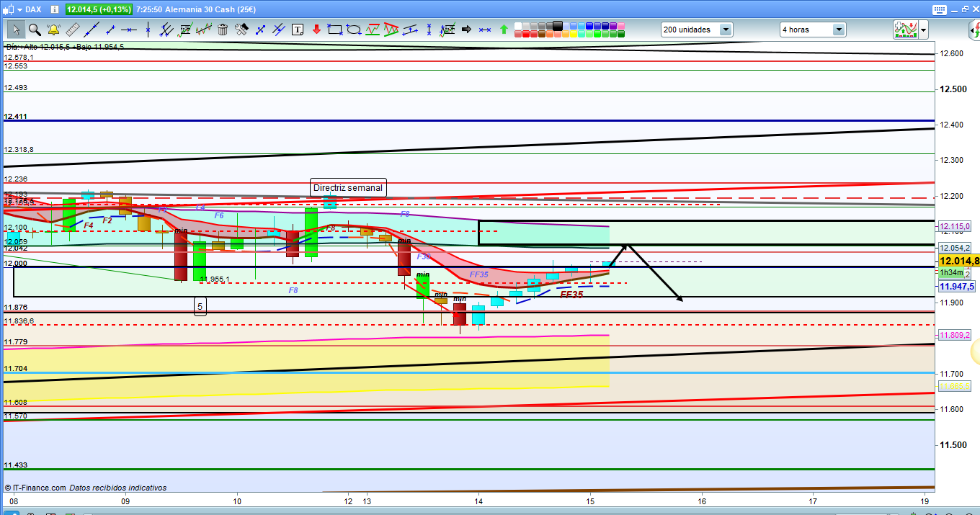Open the wrench and hammer settings tool

(x=241, y=30)
